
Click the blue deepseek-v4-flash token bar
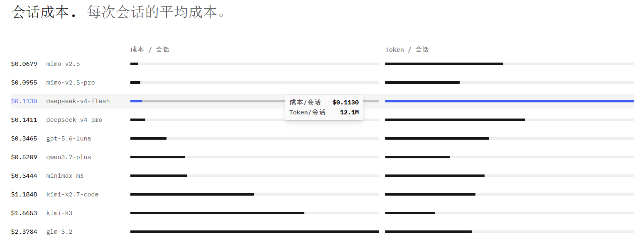(509, 101)
